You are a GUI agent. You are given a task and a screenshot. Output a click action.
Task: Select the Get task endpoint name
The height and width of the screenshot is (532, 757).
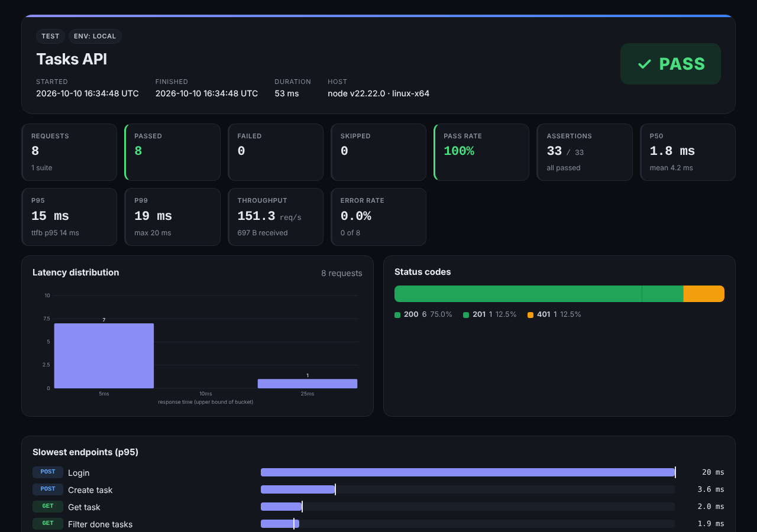click(x=84, y=507)
